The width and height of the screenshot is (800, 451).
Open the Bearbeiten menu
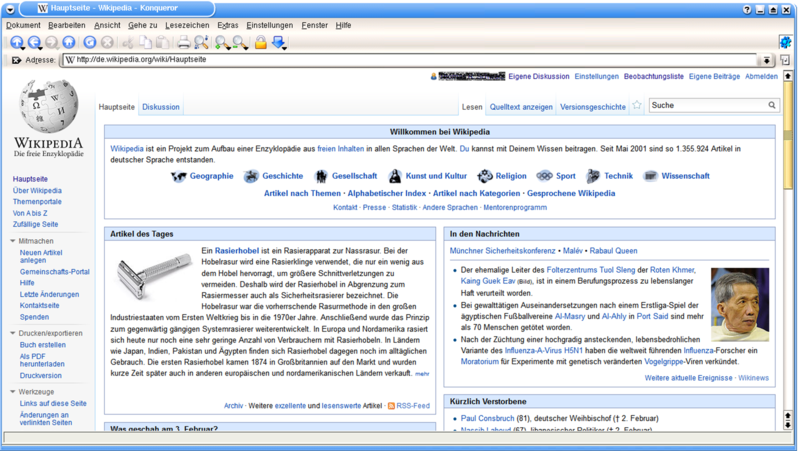(x=67, y=25)
